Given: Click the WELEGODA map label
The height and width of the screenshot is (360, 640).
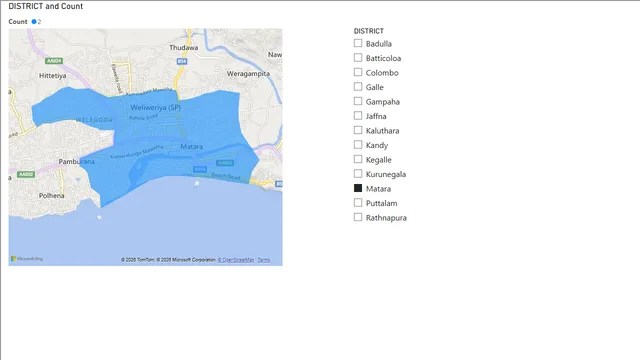Looking at the screenshot, I should [94, 120].
